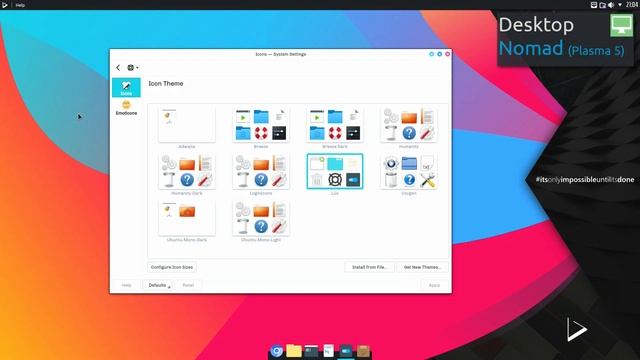
Task: Go back with the back arrow
Action: click(x=118, y=68)
